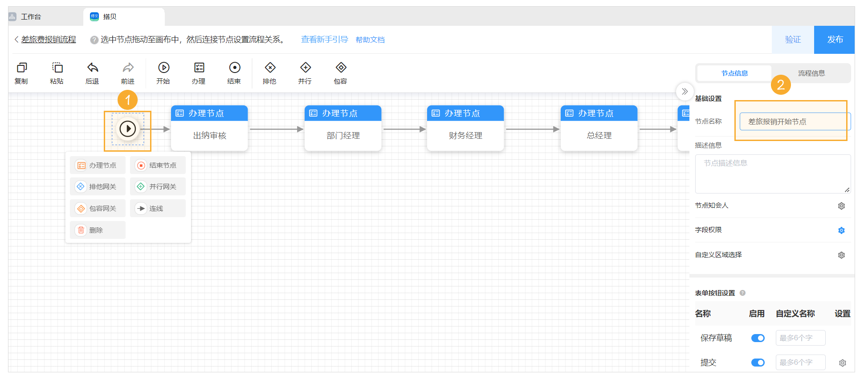Open the 搭贝 browser tab
Image resolution: width=868 pixels, height=383 pixels.
tap(124, 17)
